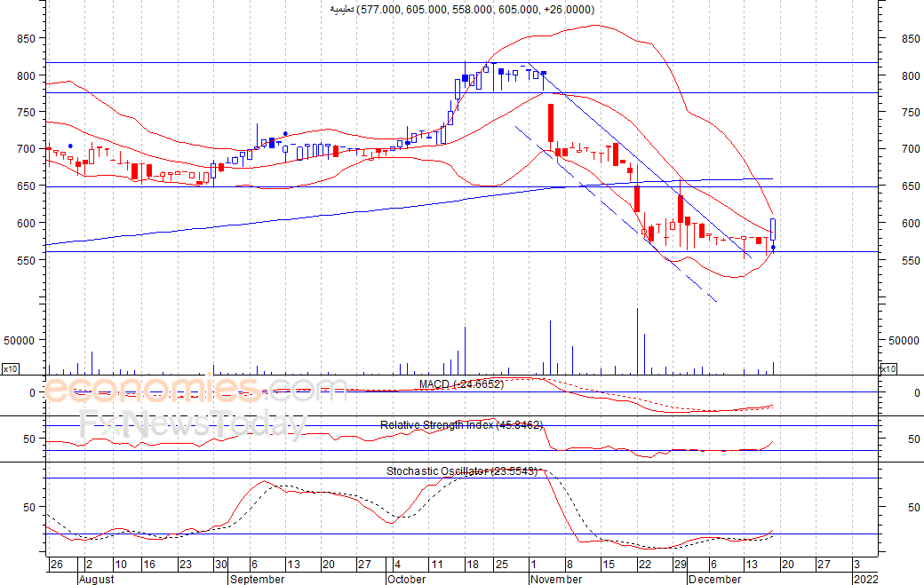
Task: Click the 650 price label on left axis
Action: point(26,186)
